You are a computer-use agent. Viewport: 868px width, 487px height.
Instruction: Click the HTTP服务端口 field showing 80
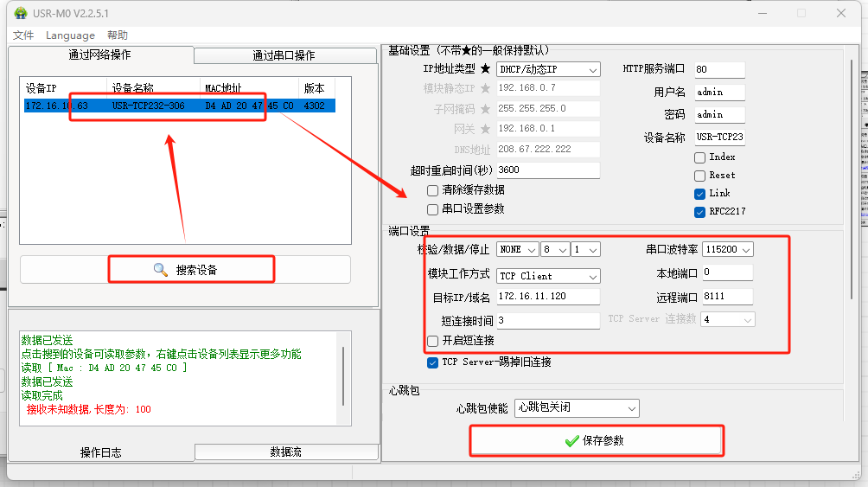719,70
